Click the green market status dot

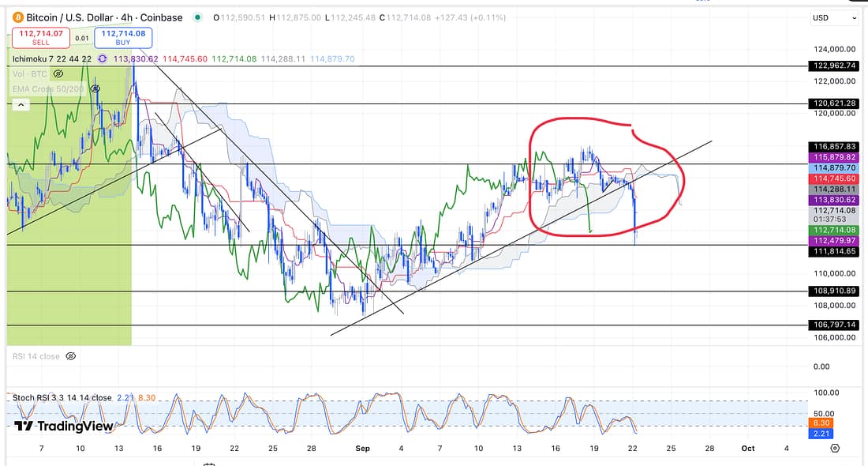click(x=196, y=17)
